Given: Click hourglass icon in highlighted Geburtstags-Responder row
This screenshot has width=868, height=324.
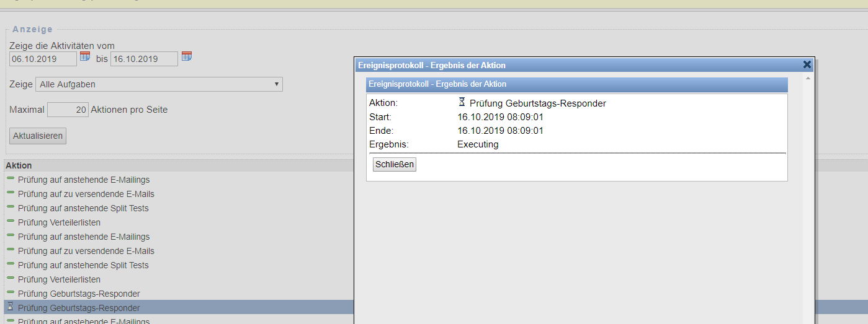Looking at the screenshot, I should (10, 307).
